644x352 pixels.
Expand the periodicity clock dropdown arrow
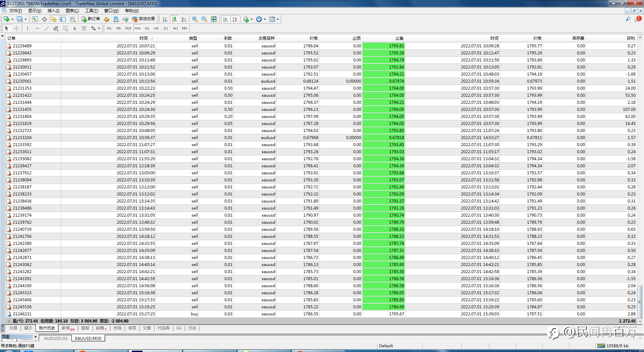[265, 19]
